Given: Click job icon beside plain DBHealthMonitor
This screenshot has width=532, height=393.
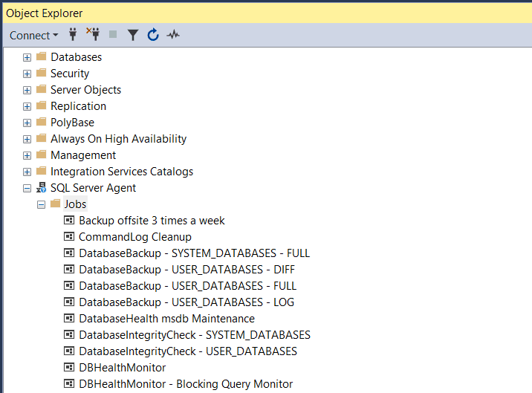Looking at the screenshot, I should (69, 367).
